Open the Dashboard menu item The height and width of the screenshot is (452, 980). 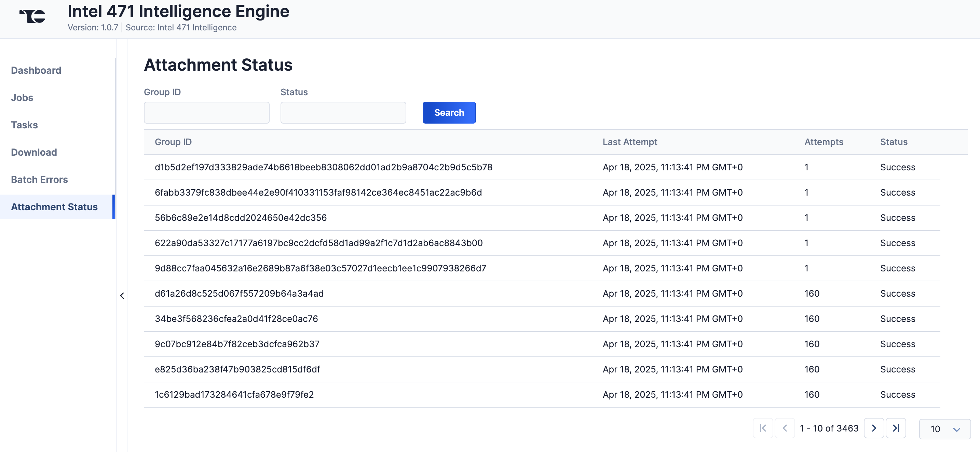(36, 70)
